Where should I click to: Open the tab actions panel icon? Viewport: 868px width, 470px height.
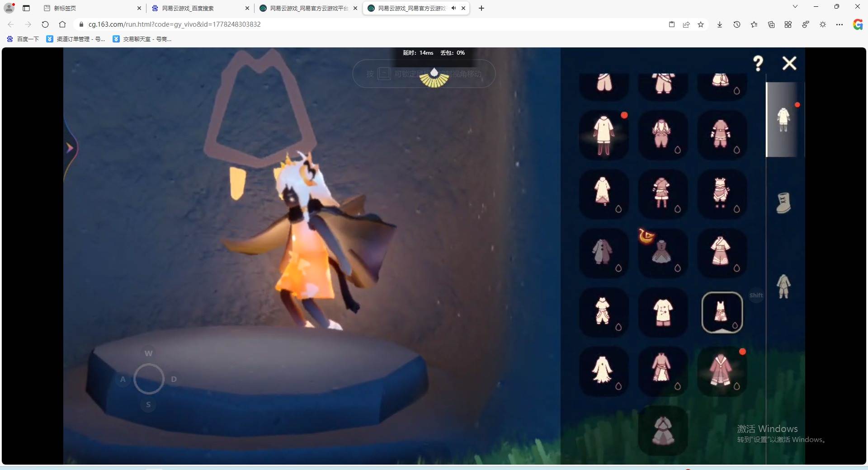(x=26, y=8)
